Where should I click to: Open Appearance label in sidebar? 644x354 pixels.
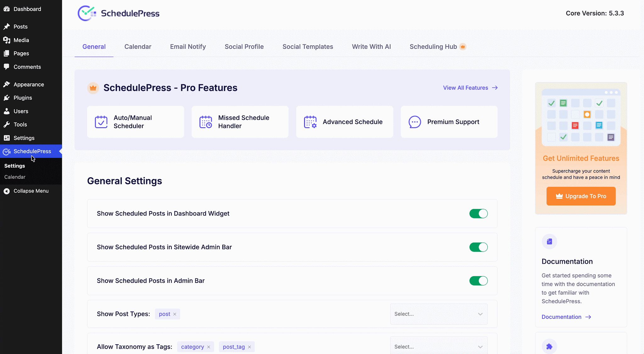pyautogui.click(x=29, y=84)
